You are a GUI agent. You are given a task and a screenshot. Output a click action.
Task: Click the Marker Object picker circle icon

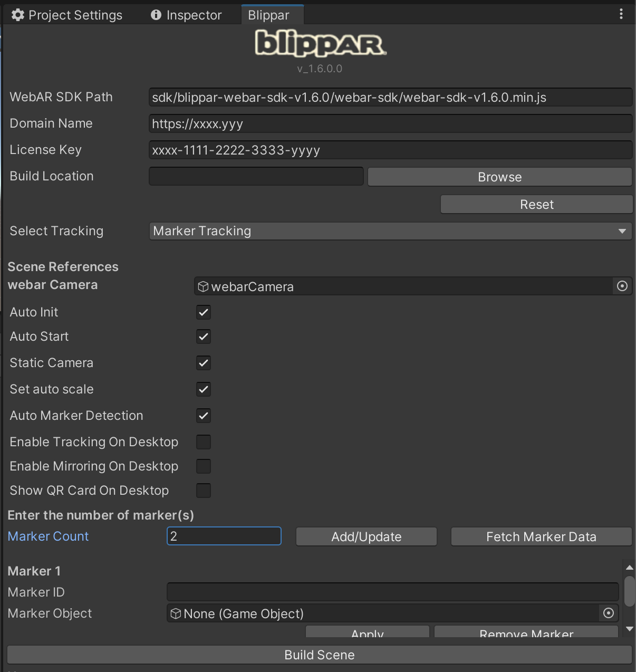coord(608,613)
